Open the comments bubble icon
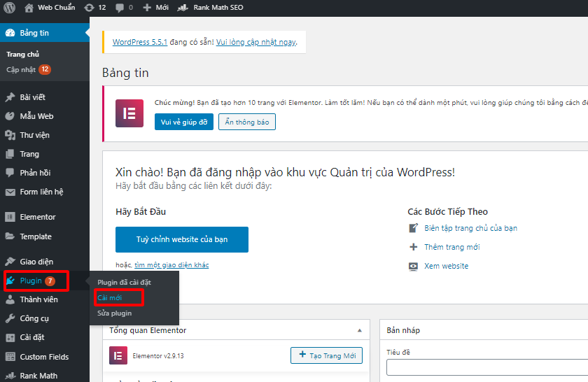Screen dimensions: 588x382 123,8
